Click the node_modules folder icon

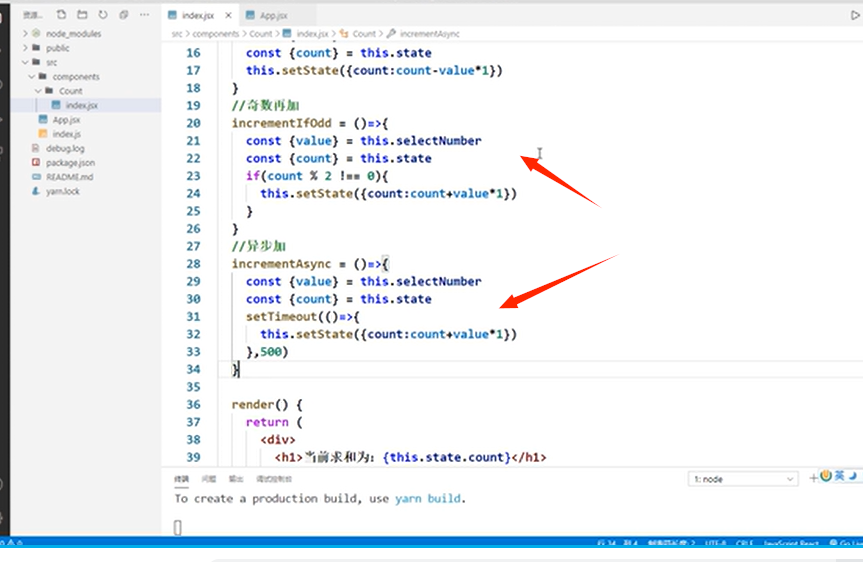(36, 34)
